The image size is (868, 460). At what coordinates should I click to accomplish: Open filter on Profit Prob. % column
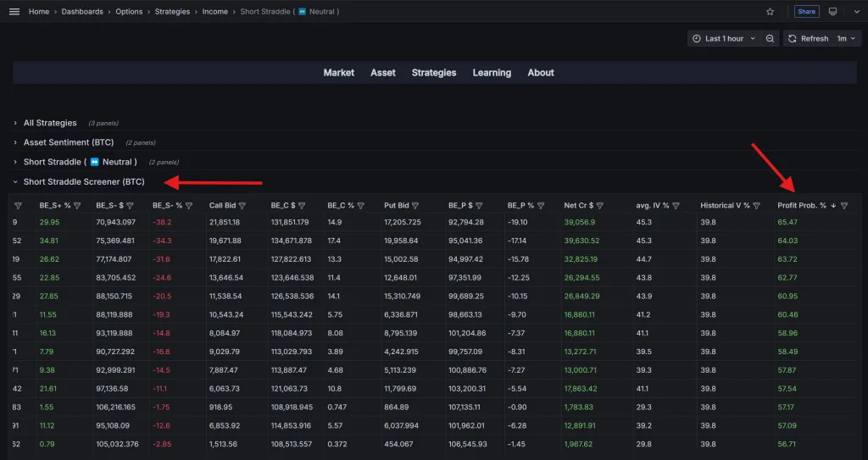pyautogui.click(x=843, y=206)
